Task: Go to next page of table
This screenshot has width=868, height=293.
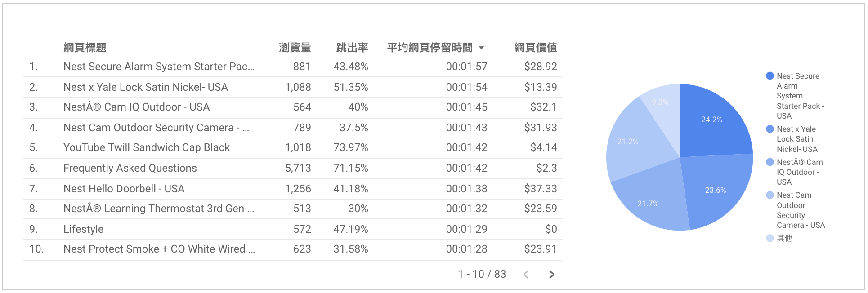Action: 551,275
